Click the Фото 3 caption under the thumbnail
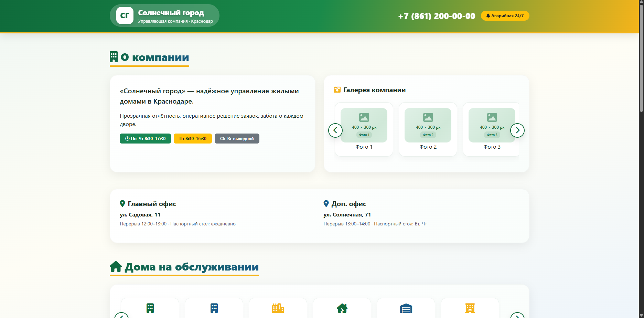Image resolution: width=644 pixels, height=318 pixels. pyautogui.click(x=492, y=147)
